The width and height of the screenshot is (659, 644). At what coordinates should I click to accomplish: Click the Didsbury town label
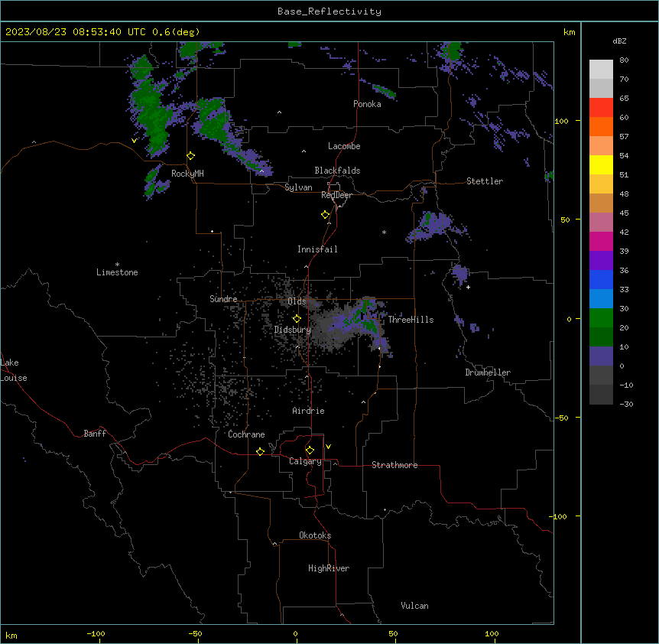(x=293, y=330)
